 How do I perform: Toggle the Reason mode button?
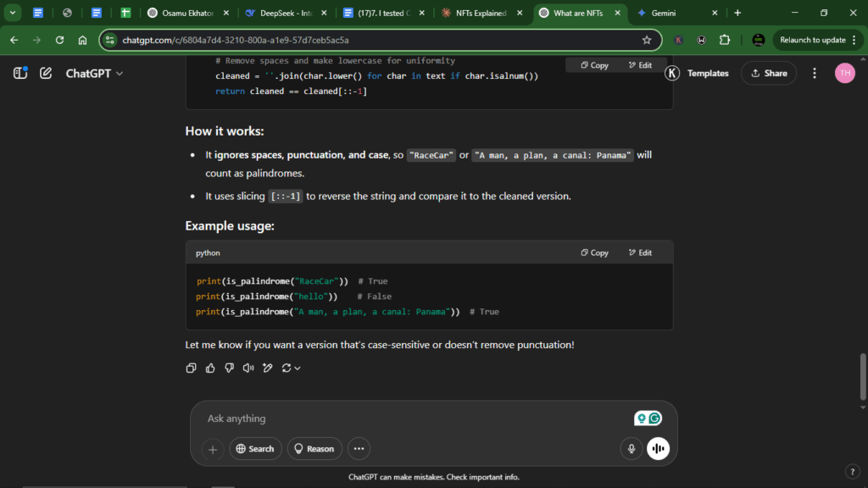pos(313,449)
